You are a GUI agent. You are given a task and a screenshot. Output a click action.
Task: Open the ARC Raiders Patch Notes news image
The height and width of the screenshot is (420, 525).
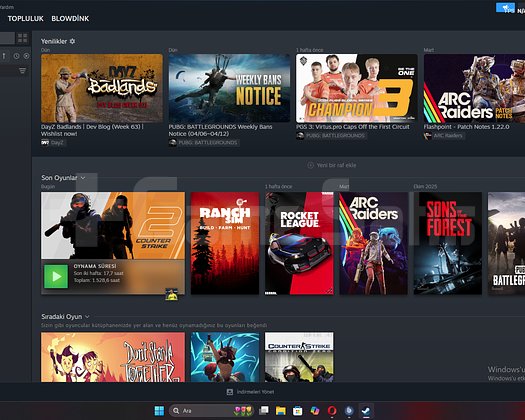[474, 88]
